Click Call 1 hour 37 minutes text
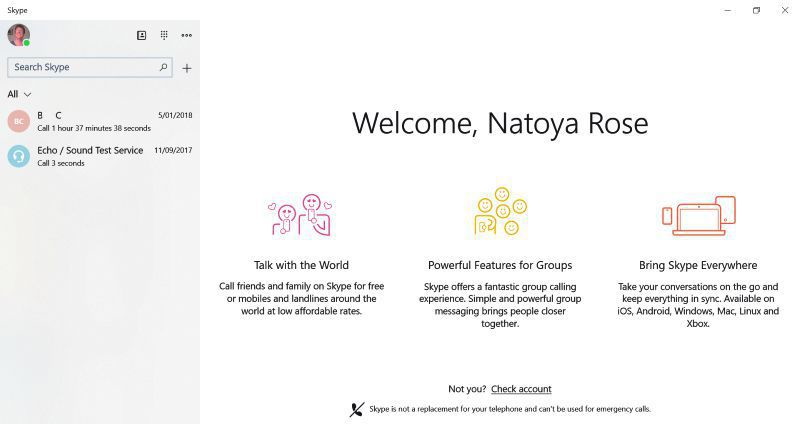The image size is (800, 424). pyautogui.click(x=94, y=128)
